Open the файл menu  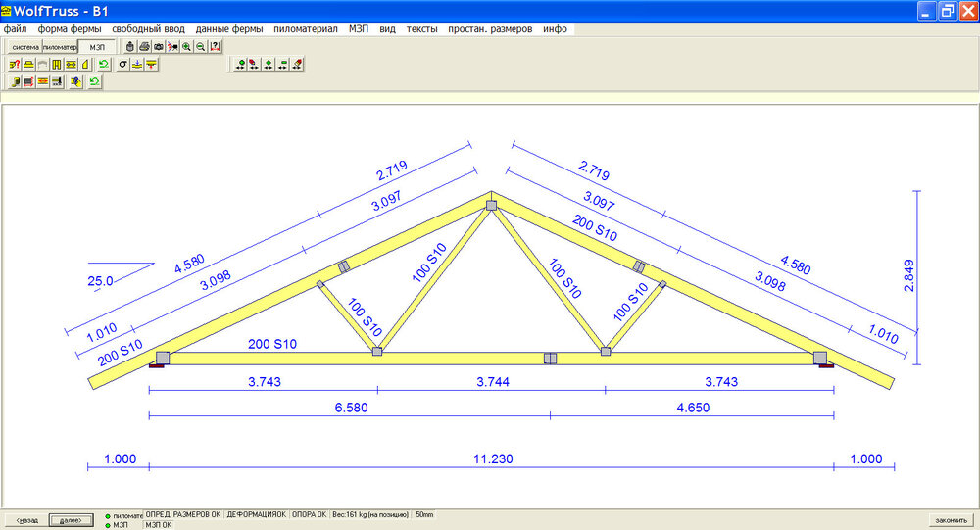[x=15, y=29]
